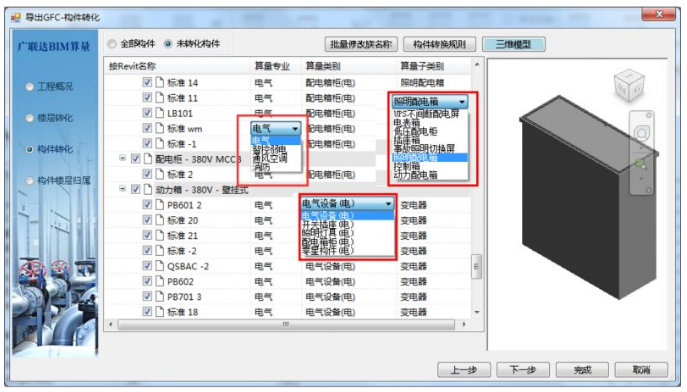Choose 动力配电箱 in subcategory list
Image resolution: width=687 pixels, height=392 pixels.
click(415, 175)
